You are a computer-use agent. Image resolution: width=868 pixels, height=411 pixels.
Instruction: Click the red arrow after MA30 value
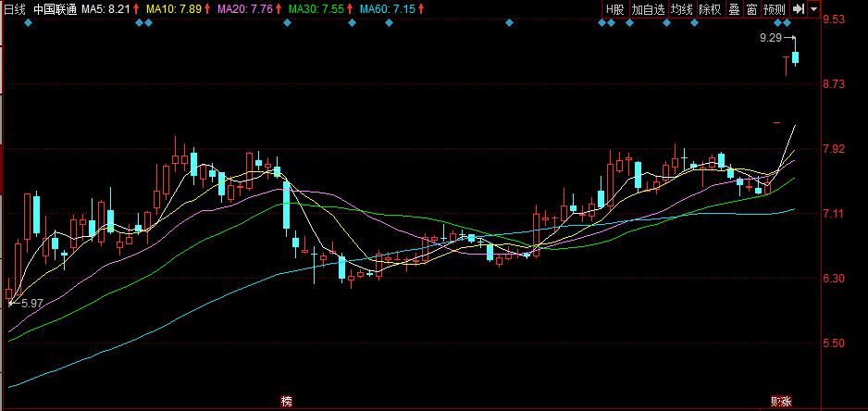point(348,9)
